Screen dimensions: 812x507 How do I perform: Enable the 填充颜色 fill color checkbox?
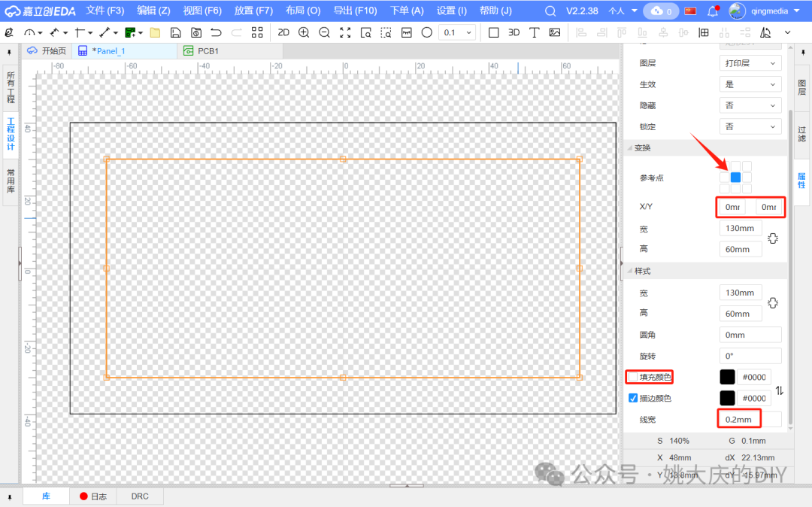pyautogui.click(x=633, y=377)
